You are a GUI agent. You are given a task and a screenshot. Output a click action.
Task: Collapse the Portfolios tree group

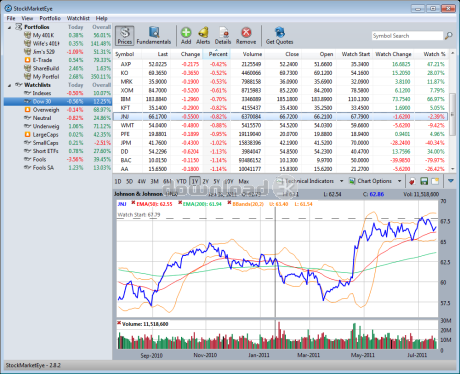pos(9,27)
